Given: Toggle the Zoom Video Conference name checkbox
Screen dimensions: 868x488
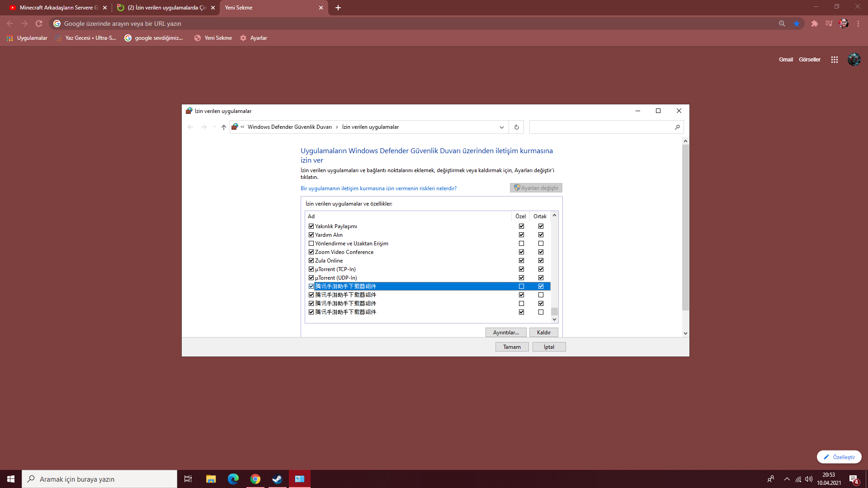Looking at the screenshot, I should (x=311, y=252).
